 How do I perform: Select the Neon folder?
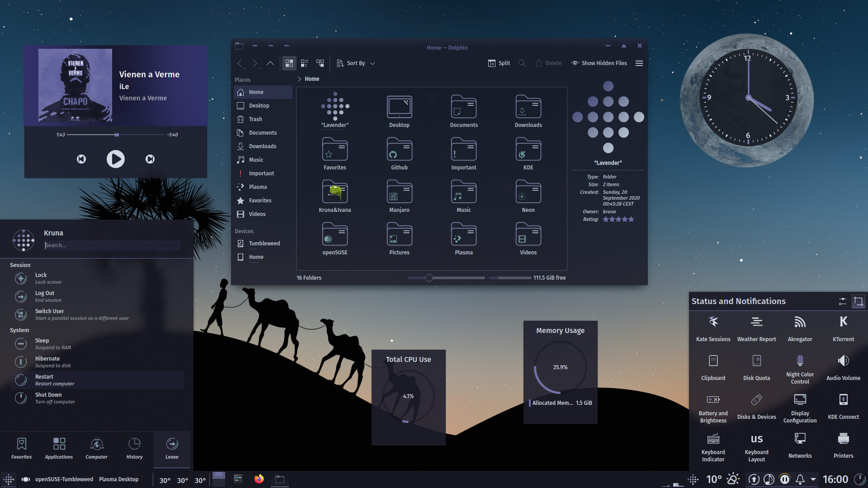(528, 196)
